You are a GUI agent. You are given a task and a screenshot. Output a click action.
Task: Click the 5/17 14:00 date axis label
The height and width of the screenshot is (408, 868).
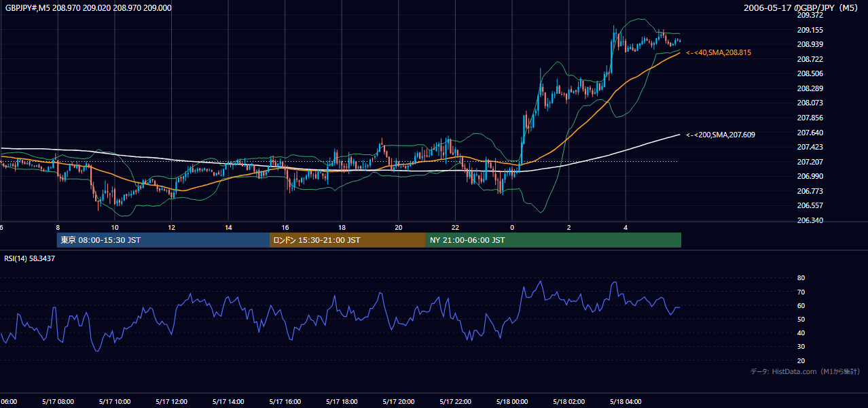pyautogui.click(x=228, y=401)
